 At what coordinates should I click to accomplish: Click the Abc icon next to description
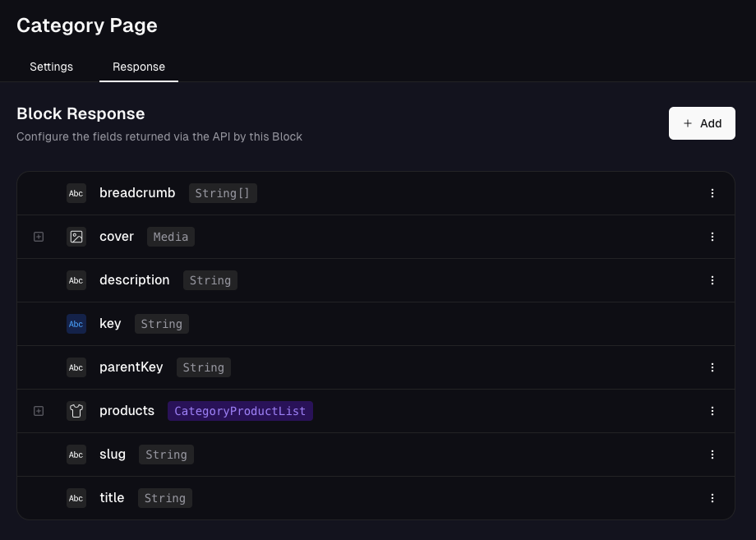76,280
